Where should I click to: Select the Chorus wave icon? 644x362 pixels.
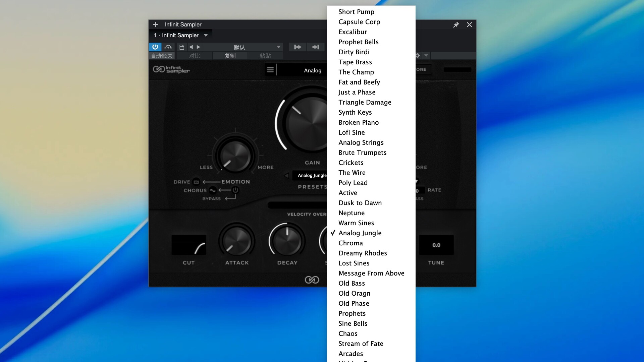click(x=213, y=190)
